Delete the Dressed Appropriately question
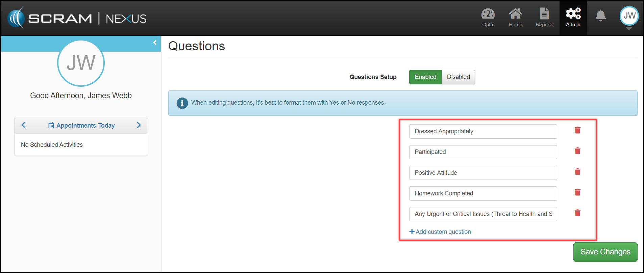 point(577,130)
